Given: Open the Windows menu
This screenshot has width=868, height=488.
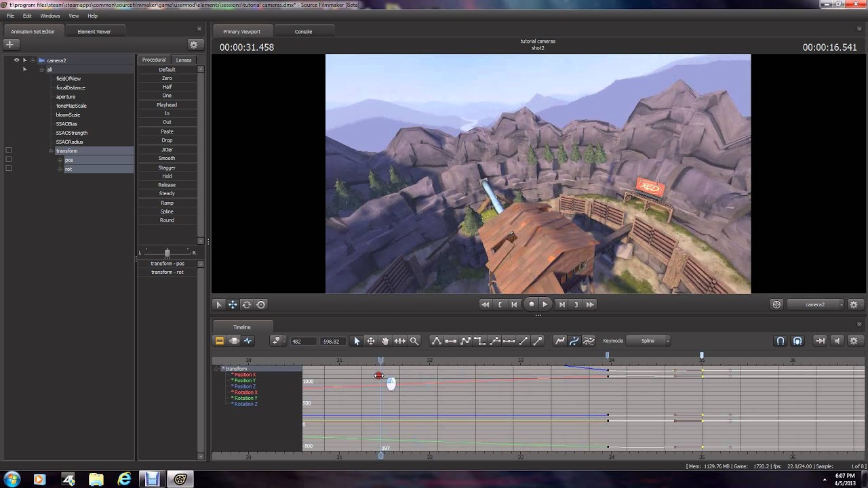Looking at the screenshot, I should 50,16.
